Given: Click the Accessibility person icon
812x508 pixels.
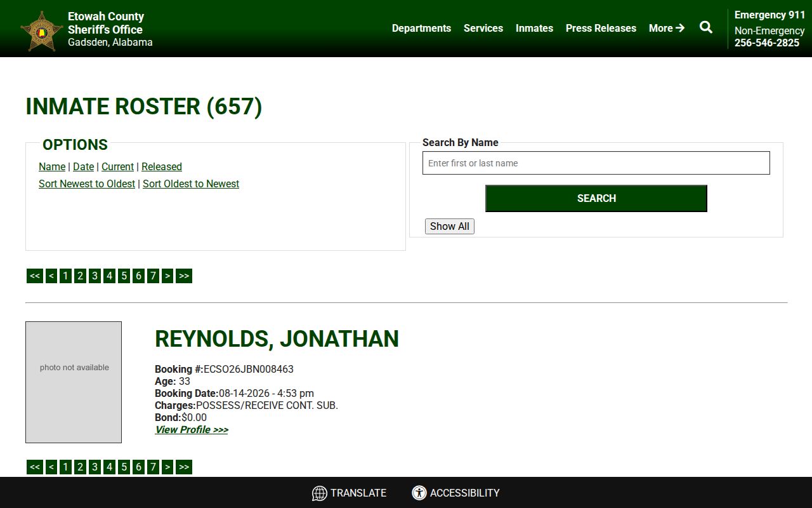Looking at the screenshot, I should click(x=419, y=493).
